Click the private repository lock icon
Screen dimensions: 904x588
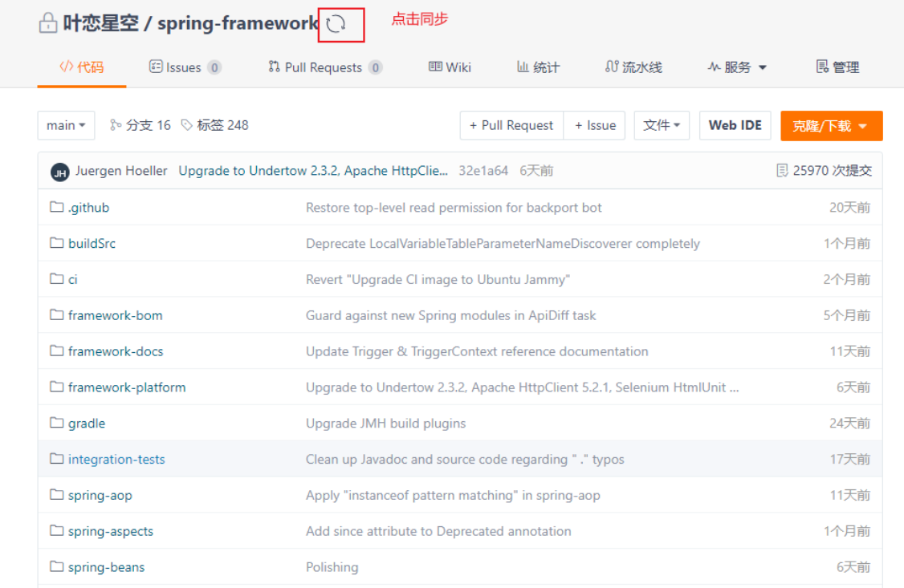(x=48, y=23)
